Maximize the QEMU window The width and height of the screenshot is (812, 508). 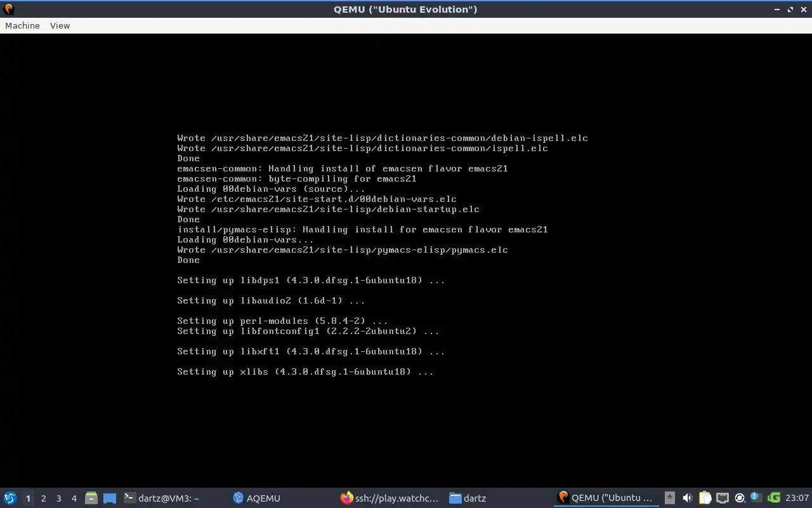point(790,10)
